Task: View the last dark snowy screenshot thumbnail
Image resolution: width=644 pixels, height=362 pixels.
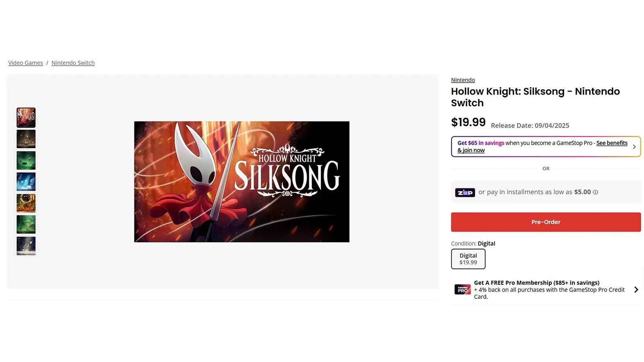Action: [x=26, y=246]
